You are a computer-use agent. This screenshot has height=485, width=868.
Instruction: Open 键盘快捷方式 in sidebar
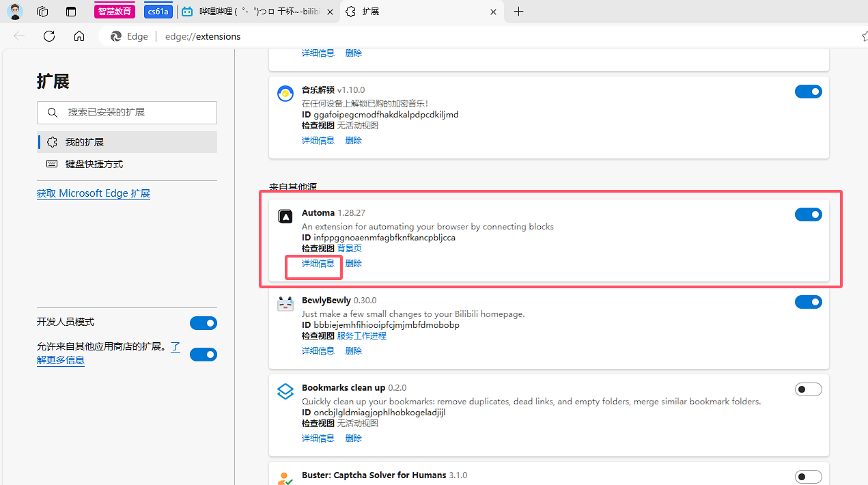(x=127, y=164)
